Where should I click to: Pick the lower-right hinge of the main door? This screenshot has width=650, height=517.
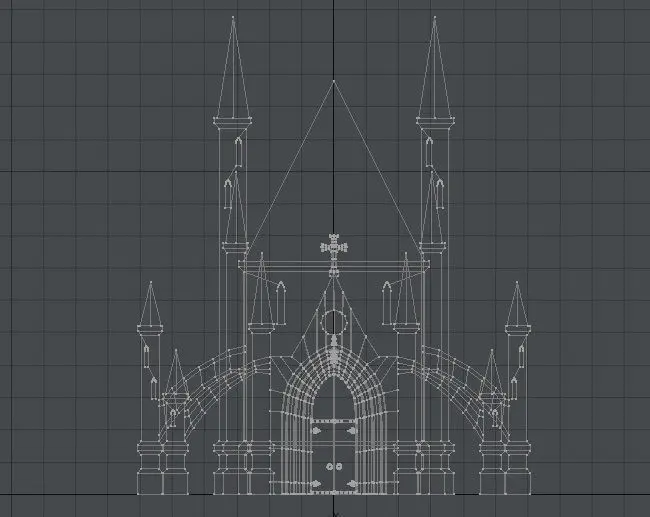pos(352,483)
